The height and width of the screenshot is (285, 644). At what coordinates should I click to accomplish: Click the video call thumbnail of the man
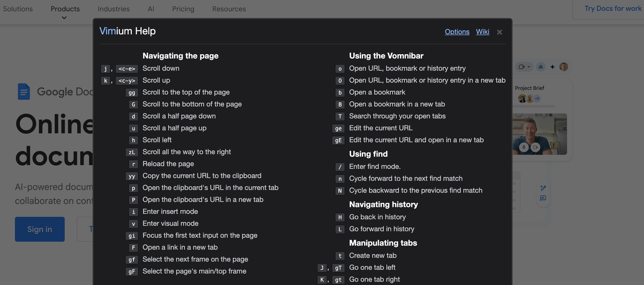[x=539, y=134]
